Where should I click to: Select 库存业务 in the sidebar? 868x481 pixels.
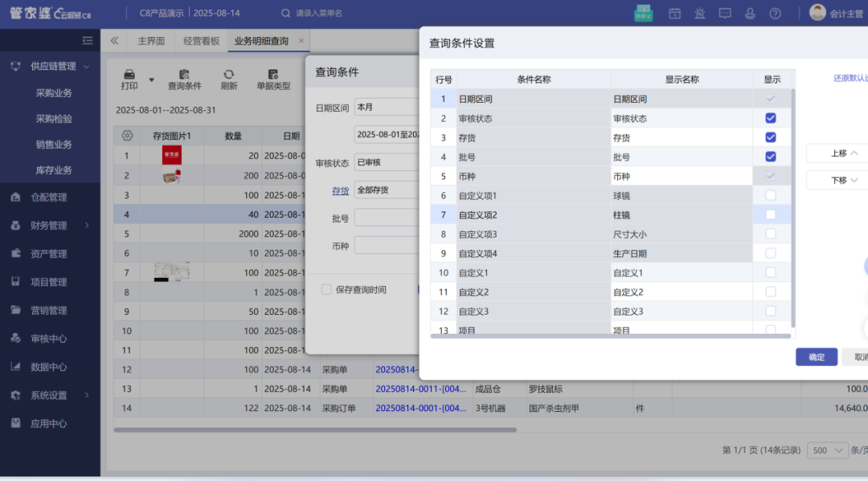(x=54, y=170)
